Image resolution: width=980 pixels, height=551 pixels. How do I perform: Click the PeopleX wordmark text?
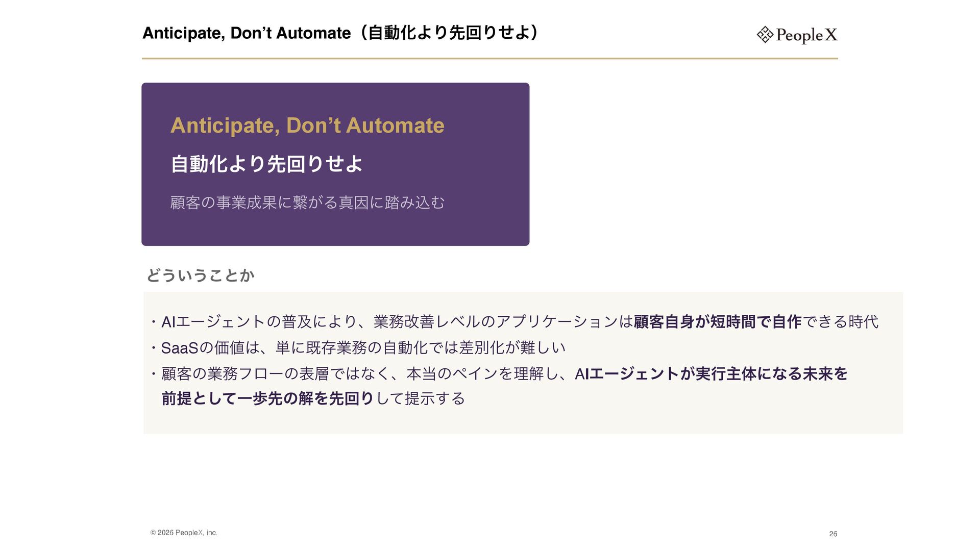(x=806, y=35)
